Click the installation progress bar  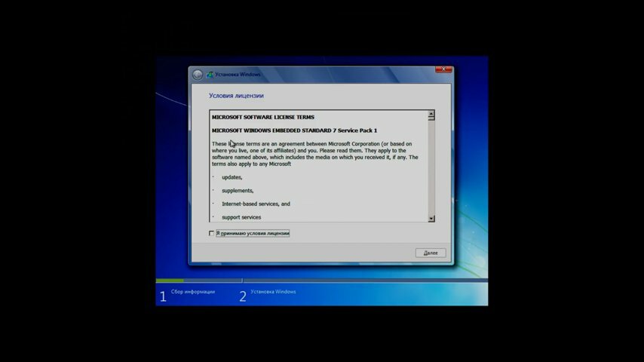tap(321, 281)
